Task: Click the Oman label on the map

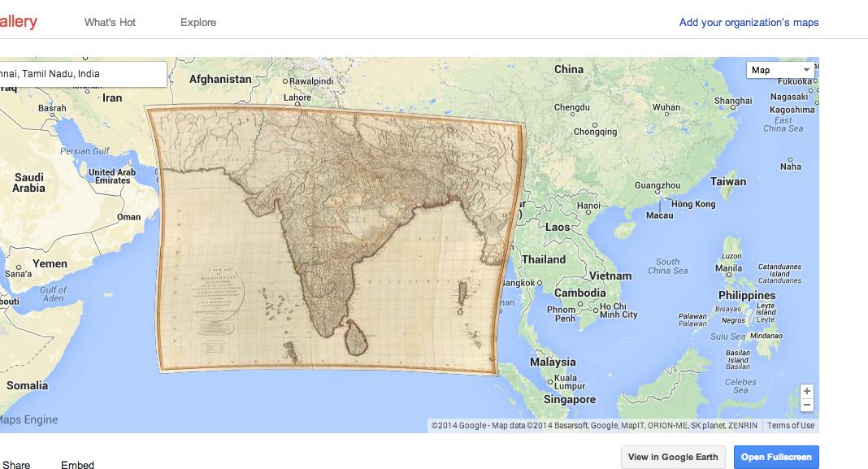Action: [128, 217]
